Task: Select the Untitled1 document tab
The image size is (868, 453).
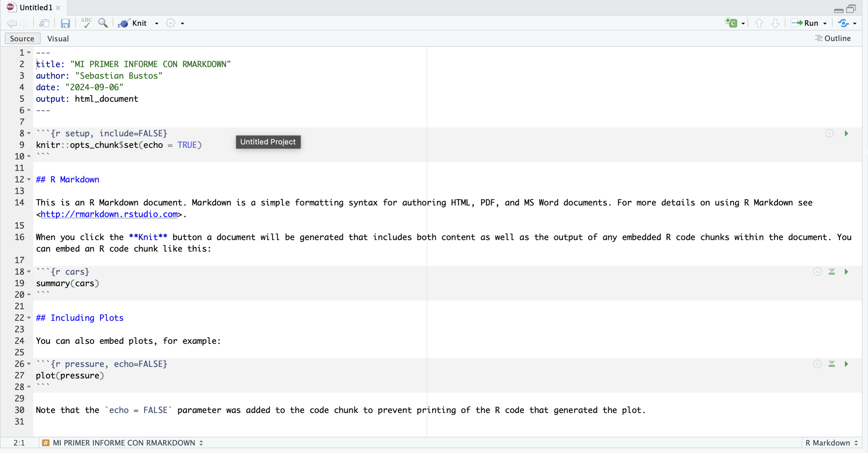Action: (x=36, y=7)
